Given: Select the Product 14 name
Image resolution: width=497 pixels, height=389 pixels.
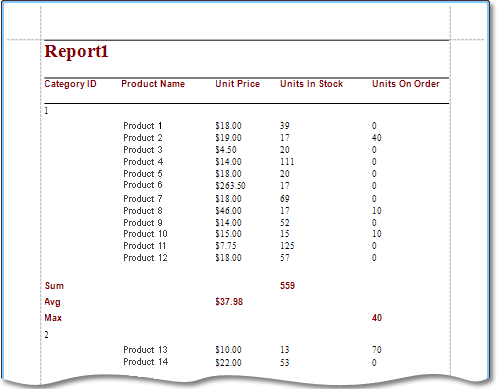Looking at the screenshot, I should (x=146, y=362).
